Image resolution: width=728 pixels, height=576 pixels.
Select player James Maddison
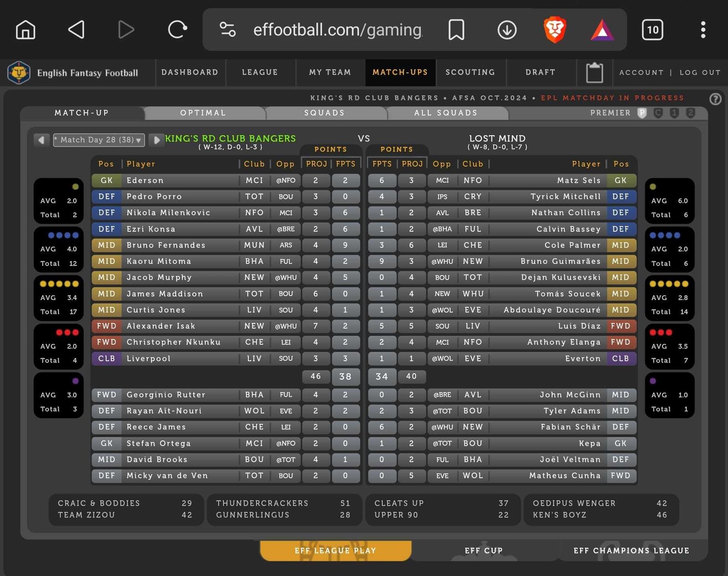tap(164, 293)
